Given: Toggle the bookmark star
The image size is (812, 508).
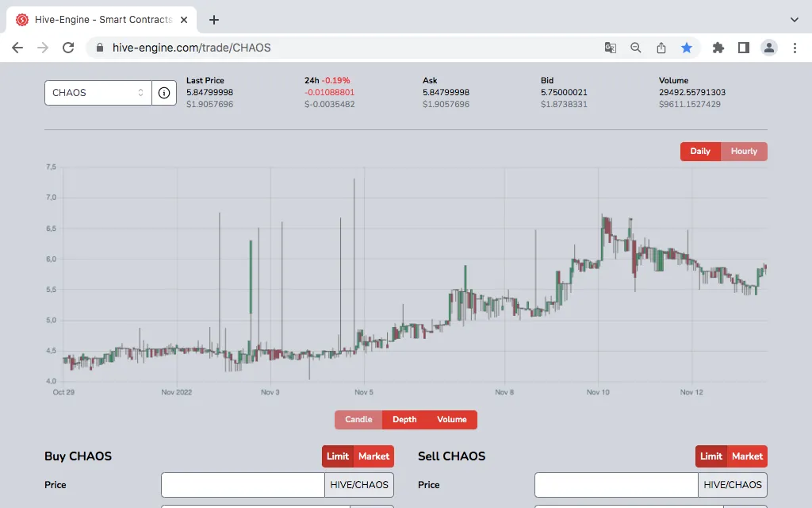Looking at the screenshot, I should pos(687,48).
